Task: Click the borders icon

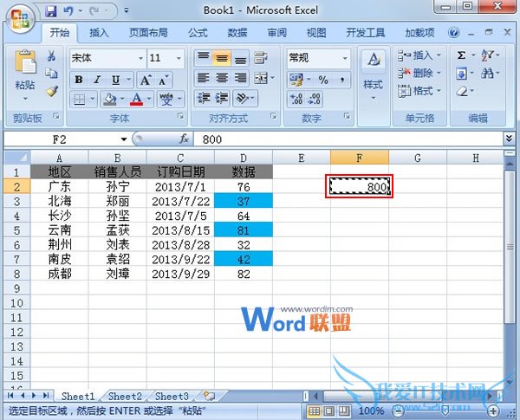Action: point(80,99)
